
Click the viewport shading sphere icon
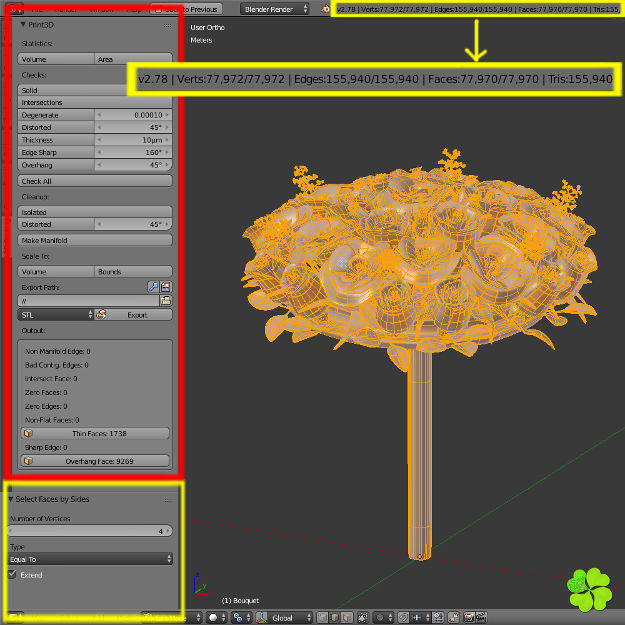coord(213,617)
